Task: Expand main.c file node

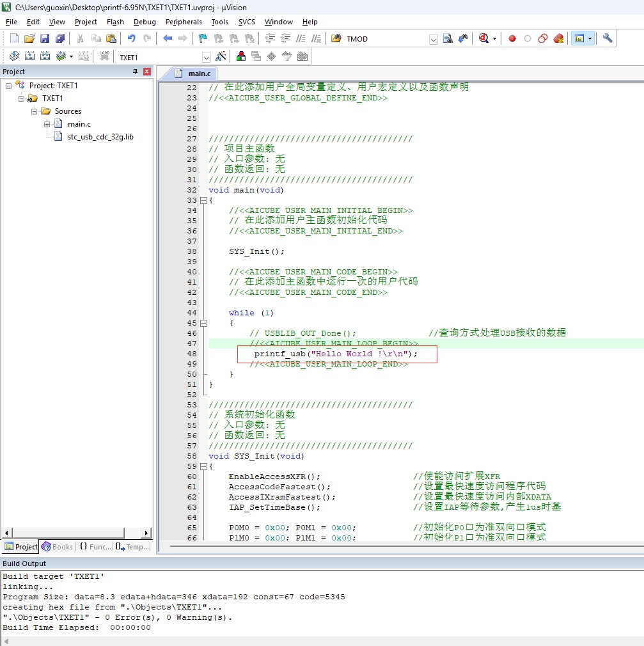Action: click(x=47, y=124)
